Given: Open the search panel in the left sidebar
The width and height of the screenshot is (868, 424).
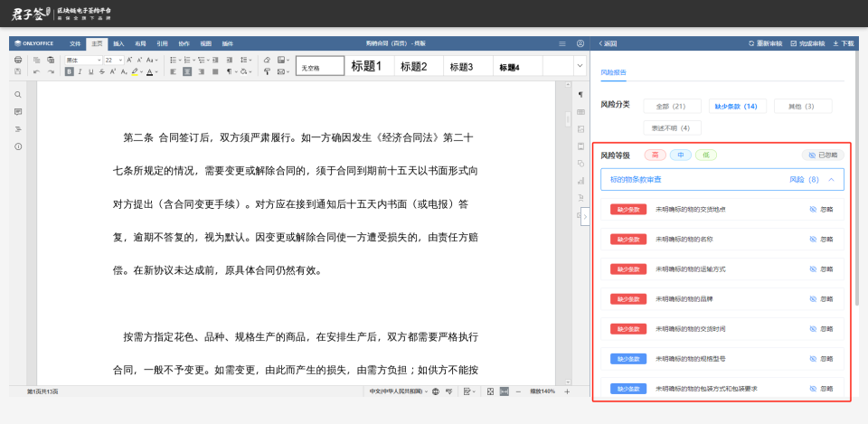Looking at the screenshot, I should [x=18, y=94].
